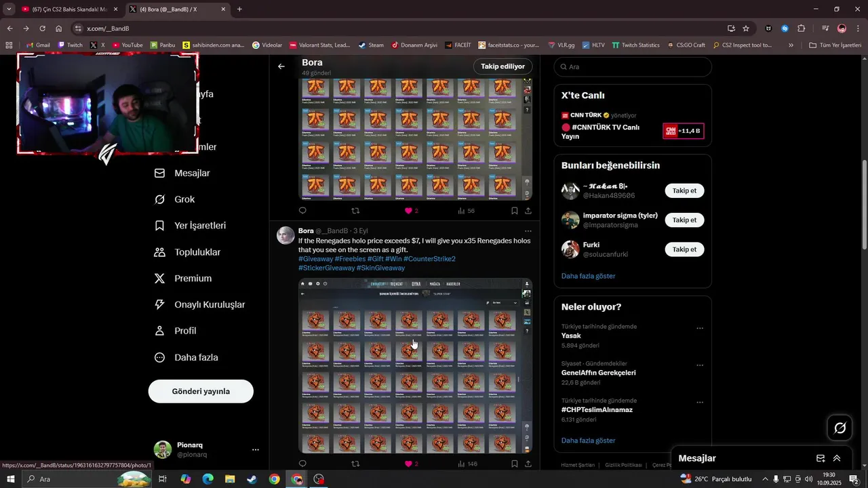Open the notification center icon
Screen dimensions: 868x488
click(854, 479)
